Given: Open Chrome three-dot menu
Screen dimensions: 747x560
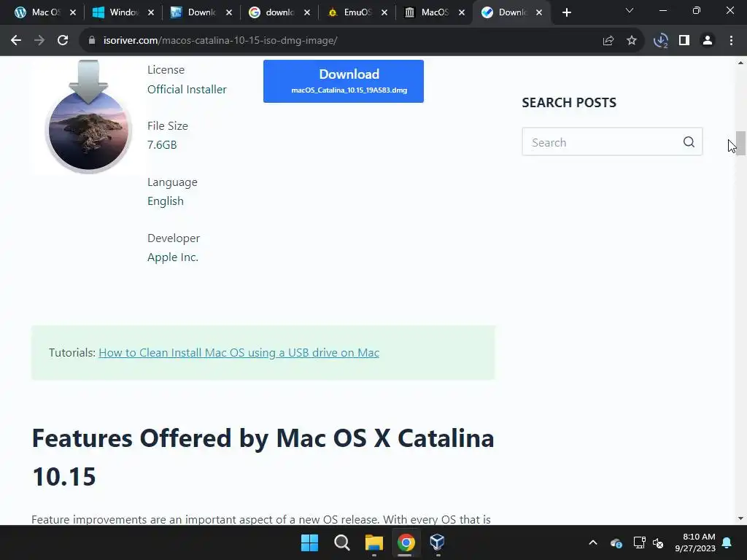Looking at the screenshot, I should tap(731, 41).
